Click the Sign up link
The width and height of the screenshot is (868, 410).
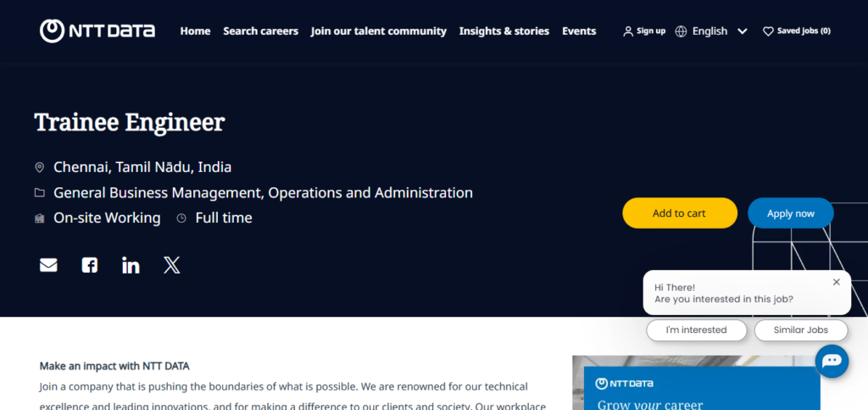coord(651,31)
